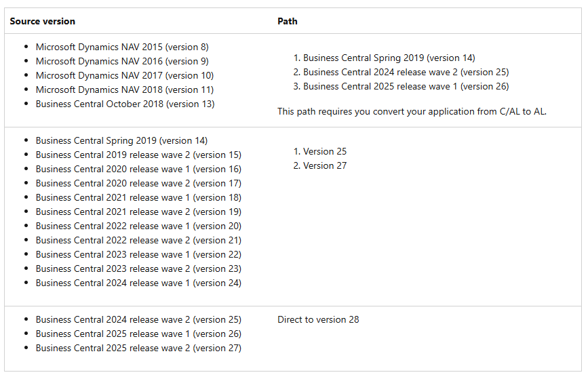Screen dimensions: 588x379
Task: Select Microsoft Dynamics NAV 2017 (version 10)
Action: click(x=125, y=75)
